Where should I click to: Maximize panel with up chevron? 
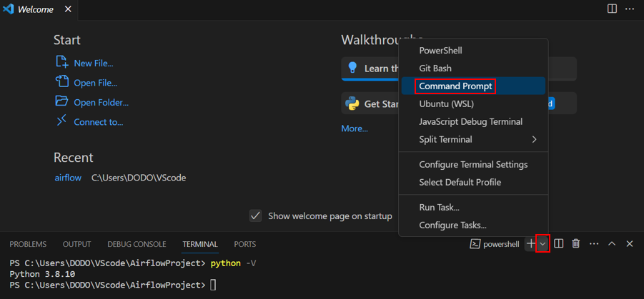612,243
